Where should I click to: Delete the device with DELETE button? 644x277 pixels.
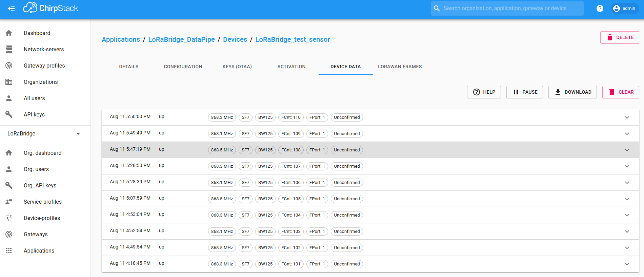point(620,37)
